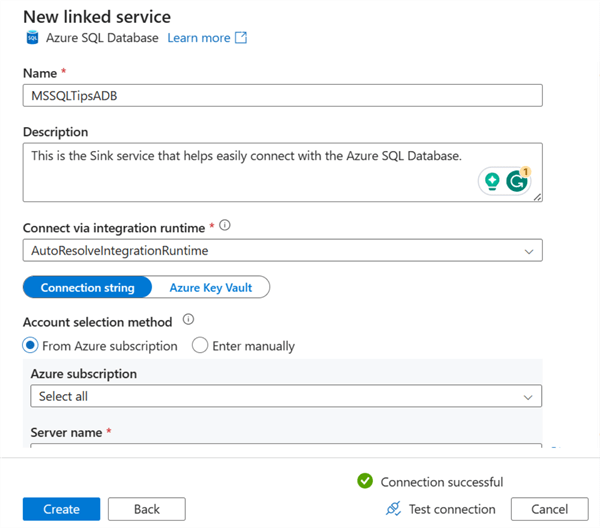Screen dimensions: 600x528
Task: Expand the Azure subscription dropdown chevron
Action: click(x=528, y=397)
